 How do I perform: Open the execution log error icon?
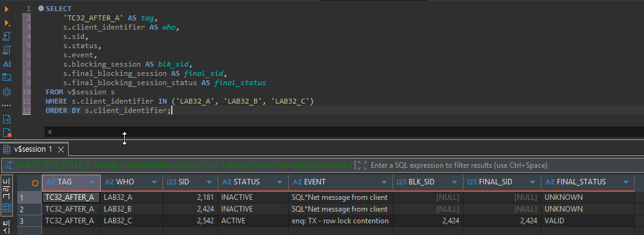(7, 133)
